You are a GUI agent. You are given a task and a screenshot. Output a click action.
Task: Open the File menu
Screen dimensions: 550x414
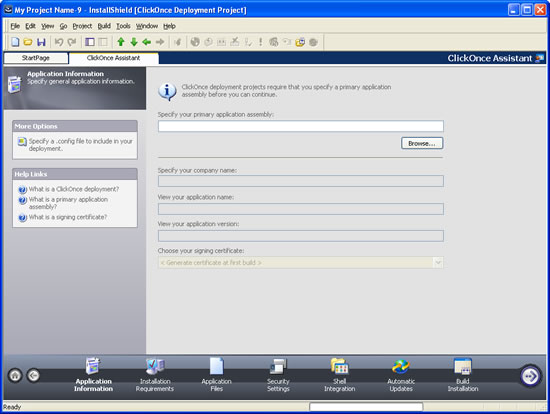click(x=15, y=26)
